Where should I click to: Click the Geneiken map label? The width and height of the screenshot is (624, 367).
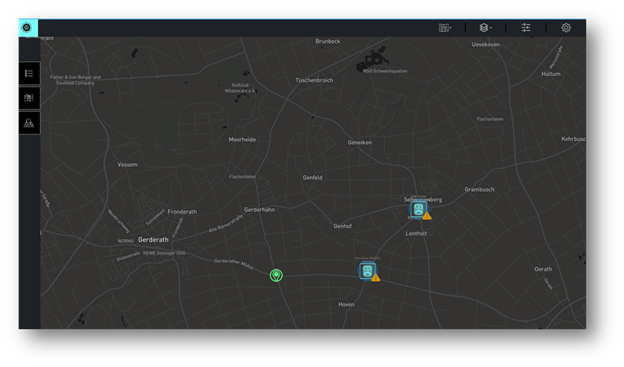[x=360, y=143]
